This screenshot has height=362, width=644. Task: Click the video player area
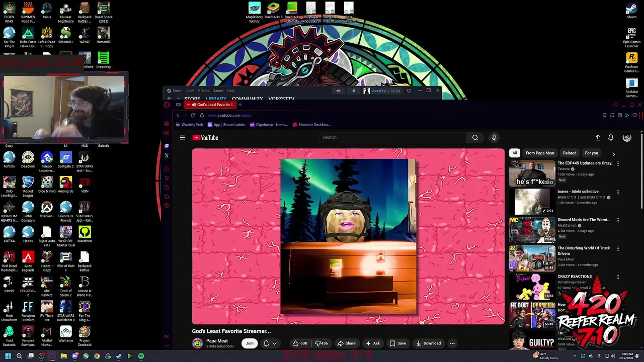(x=348, y=236)
